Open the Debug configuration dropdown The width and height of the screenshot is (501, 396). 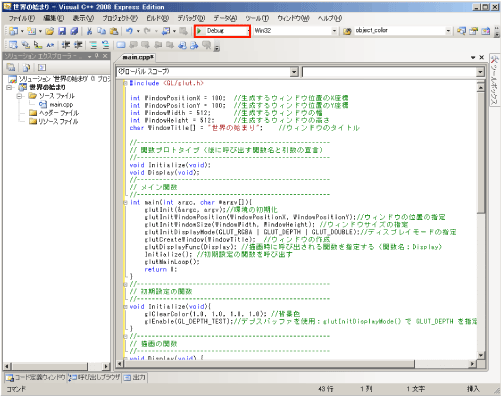click(248, 31)
